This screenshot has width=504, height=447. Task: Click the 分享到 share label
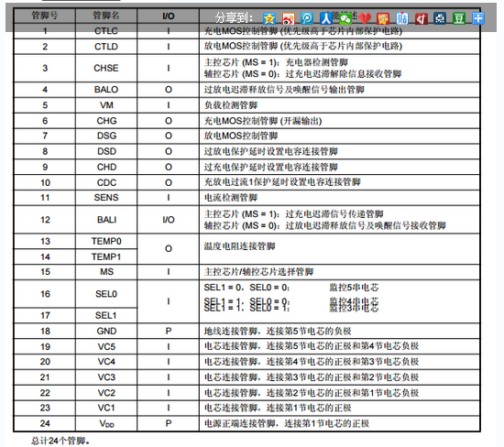click(234, 17)
